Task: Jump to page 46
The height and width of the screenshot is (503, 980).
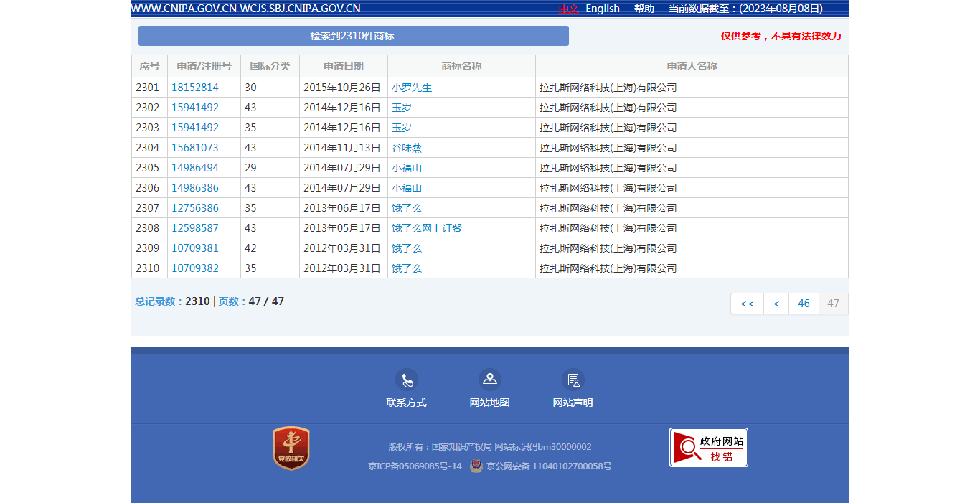Action: [x=804, y=304]
